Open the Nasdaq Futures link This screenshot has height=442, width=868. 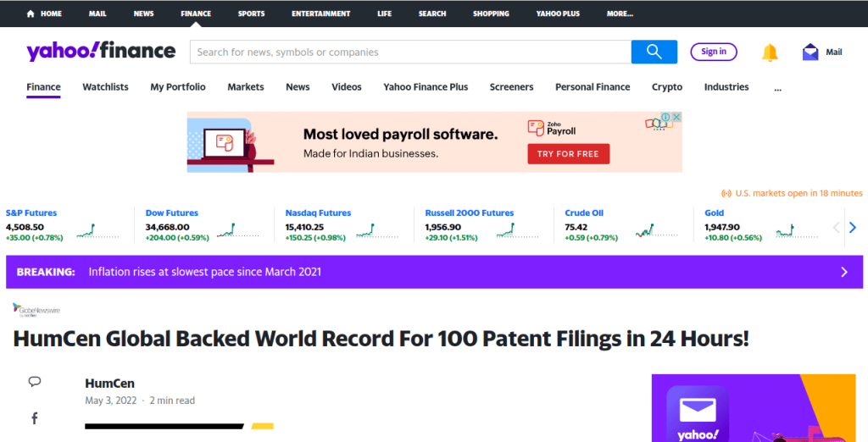coord(319,213)
